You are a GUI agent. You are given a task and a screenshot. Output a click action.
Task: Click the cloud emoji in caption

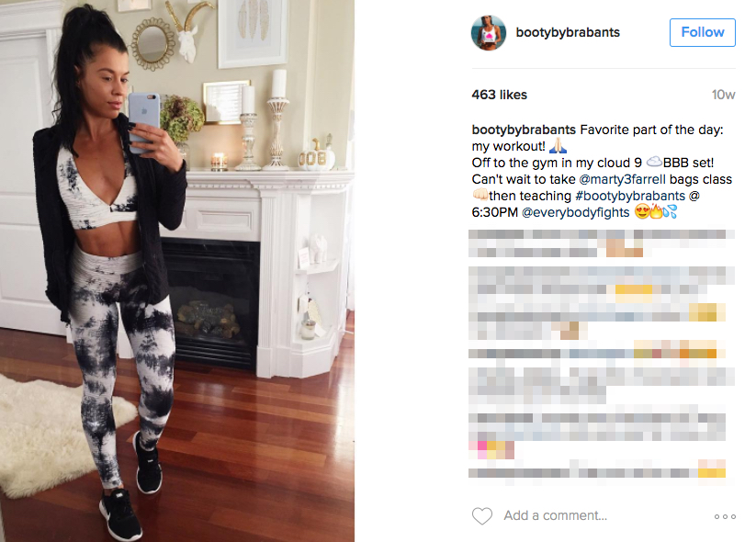pos(654,162)
